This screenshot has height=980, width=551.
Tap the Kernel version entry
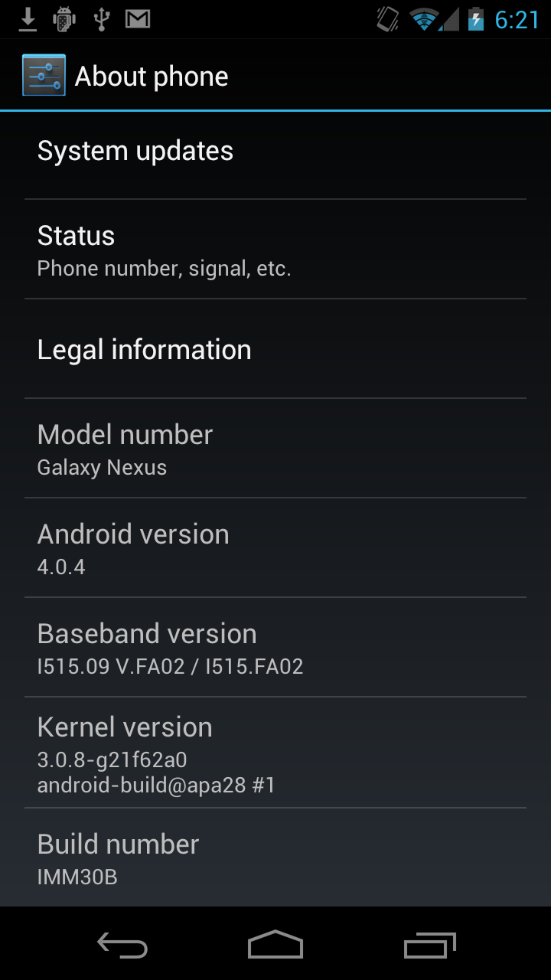click(275, 753)
